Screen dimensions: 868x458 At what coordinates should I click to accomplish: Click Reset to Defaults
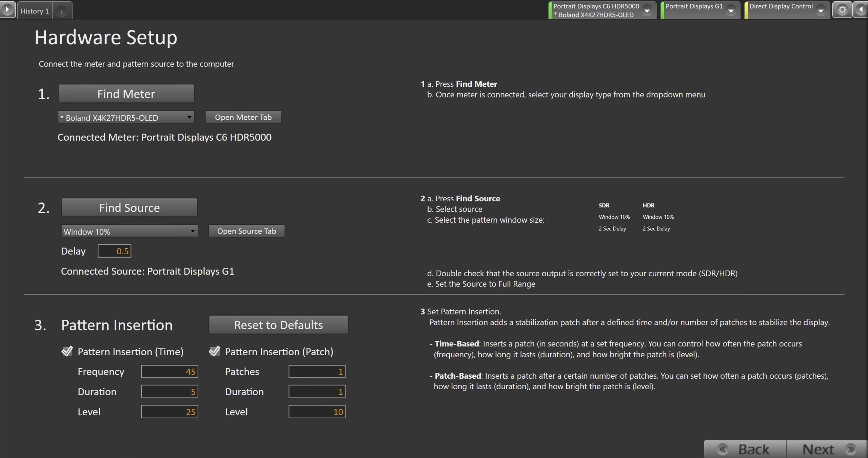click(x=278, y=325)
